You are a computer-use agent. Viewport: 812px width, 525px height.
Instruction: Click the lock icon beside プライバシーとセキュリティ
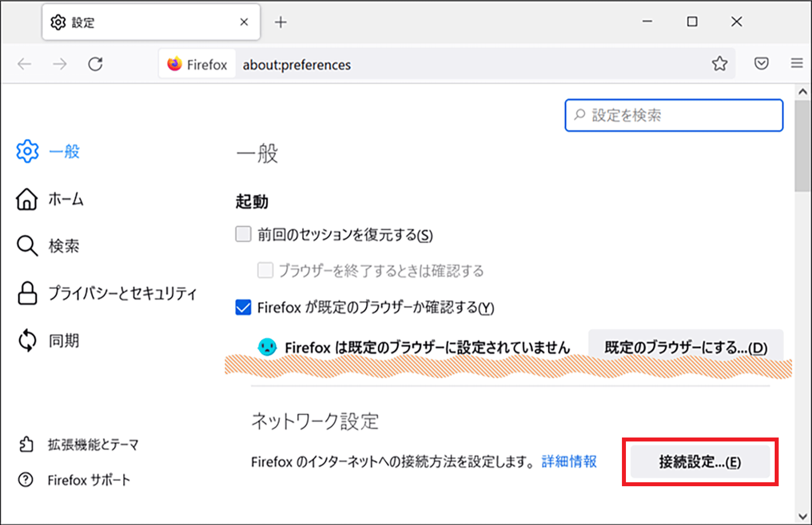pyautogui.click(x=27, y=293)
